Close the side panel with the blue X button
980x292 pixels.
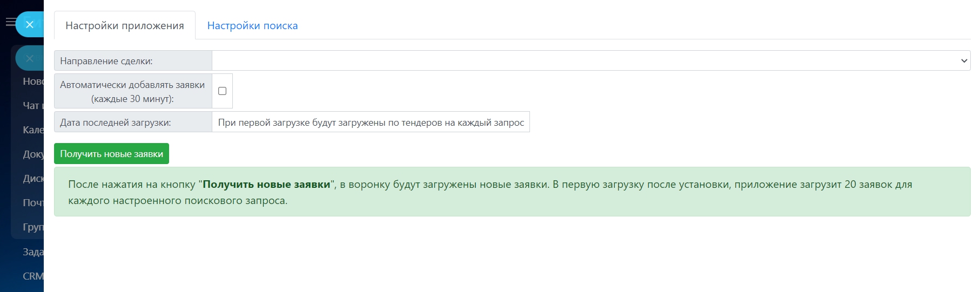30,24
